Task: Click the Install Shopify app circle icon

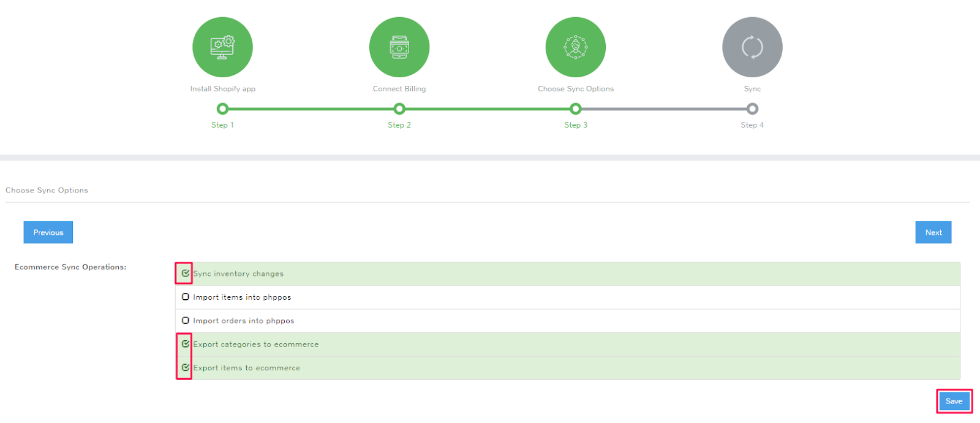Action: (x=222, y=47)
